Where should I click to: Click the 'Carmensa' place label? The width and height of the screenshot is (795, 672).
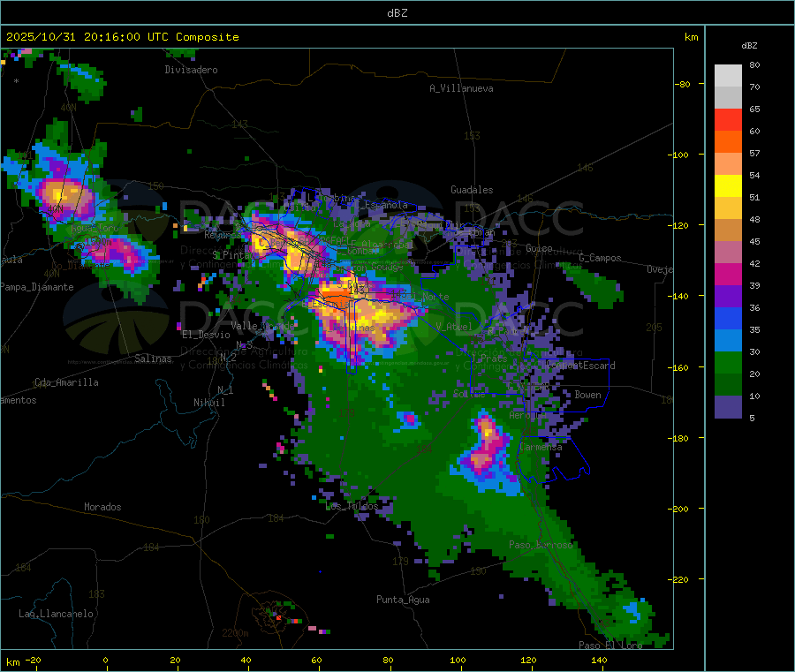pyautogui.click(x=541, y=447)
